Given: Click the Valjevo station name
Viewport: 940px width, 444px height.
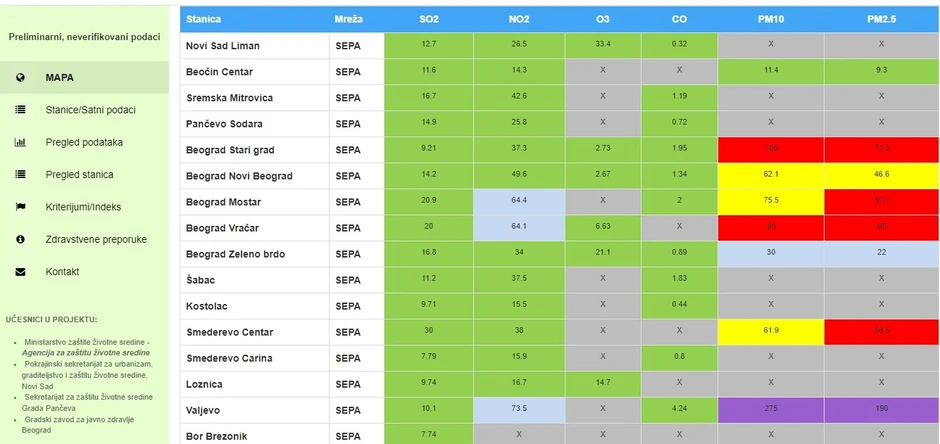Looking at the screenshot, I should (x=203, y=409).
